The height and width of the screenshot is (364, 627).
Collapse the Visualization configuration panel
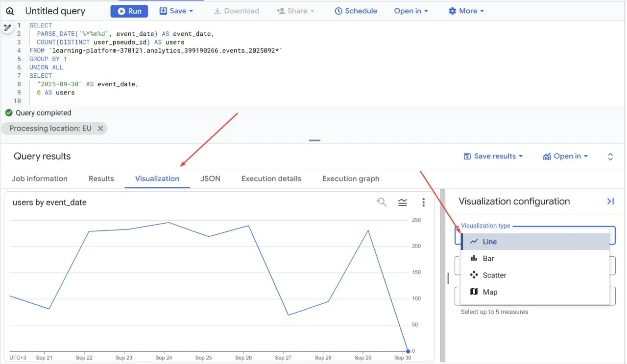[610, 201]
